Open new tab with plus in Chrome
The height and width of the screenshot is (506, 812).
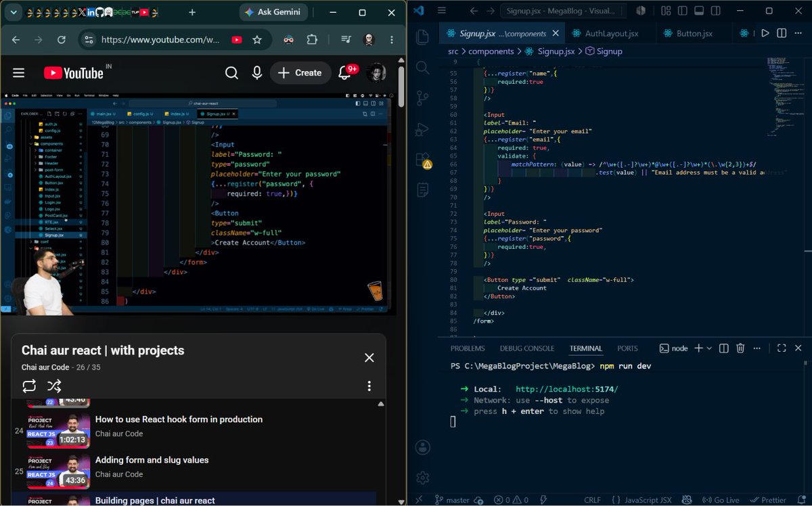click(x=192, y=12)
